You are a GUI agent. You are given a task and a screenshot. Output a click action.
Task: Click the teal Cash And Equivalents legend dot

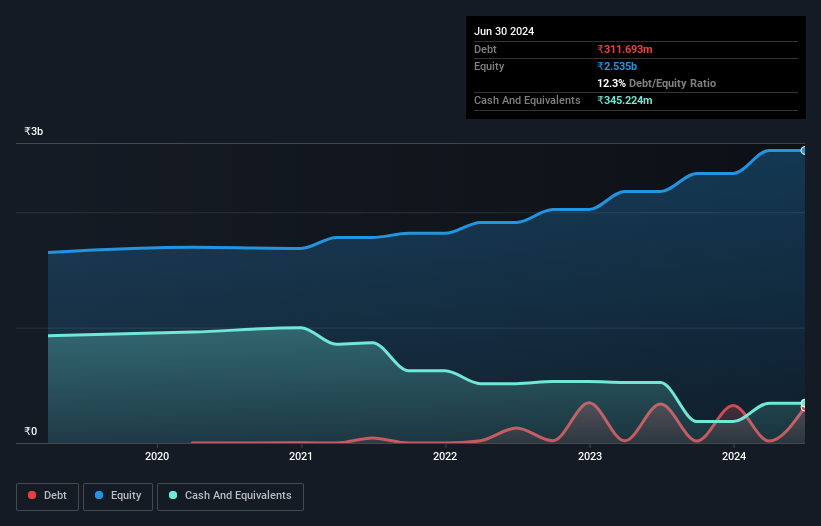point(173,495)
